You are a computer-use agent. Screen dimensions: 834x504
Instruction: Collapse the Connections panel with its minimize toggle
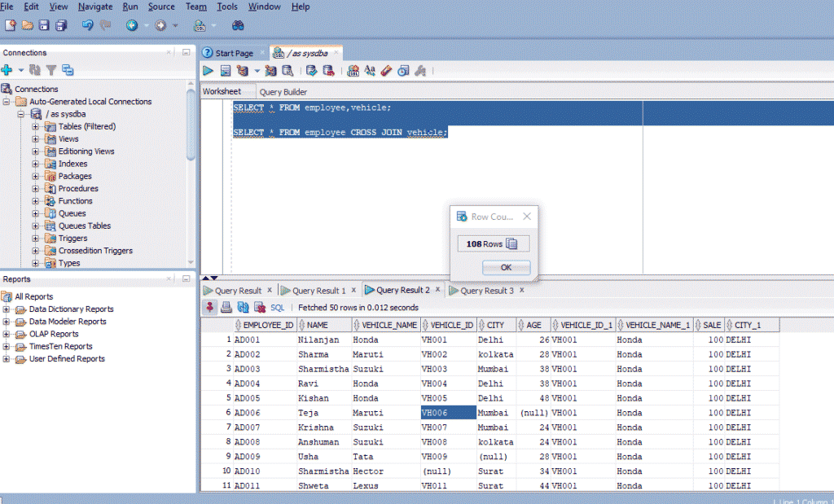tap(185, 51)
